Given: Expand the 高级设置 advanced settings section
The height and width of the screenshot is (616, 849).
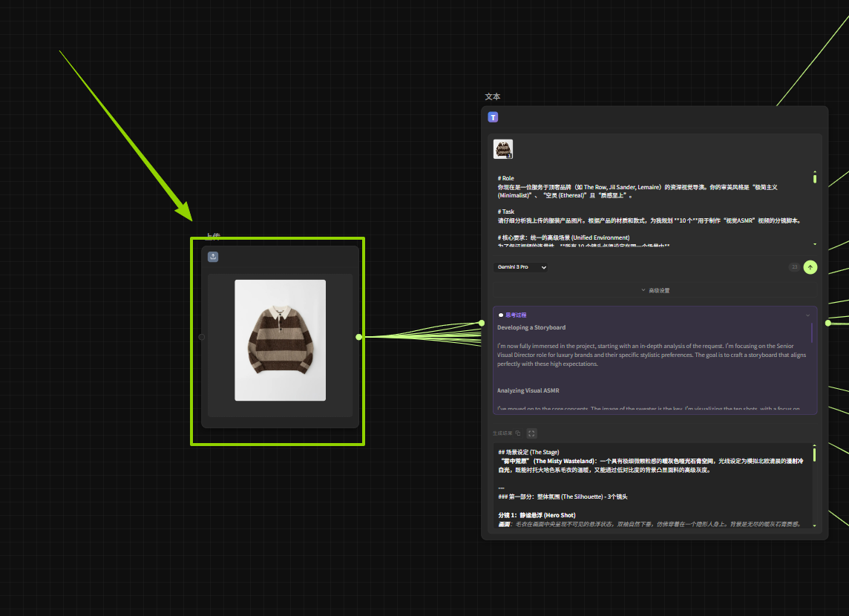Looking at the screenshot, I should click(x=655, y=290).
